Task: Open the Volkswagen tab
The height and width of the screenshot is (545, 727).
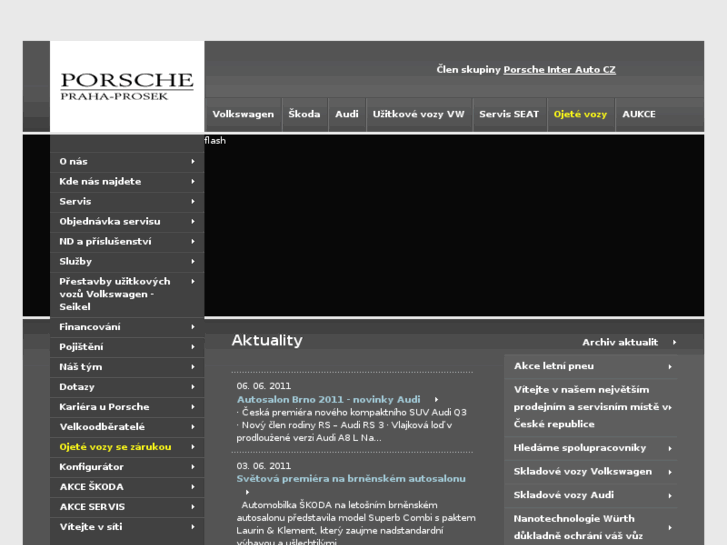Action: [243, 114]
